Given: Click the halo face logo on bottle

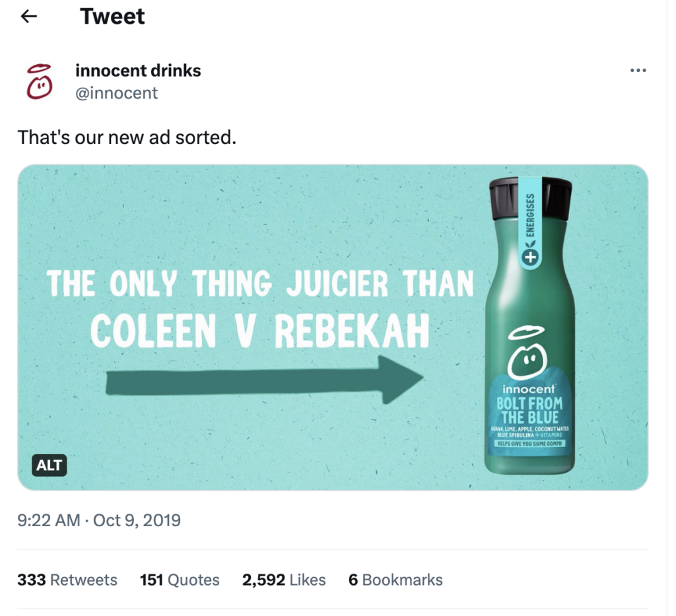Looking at the screenshot, I should click(527, 355).
